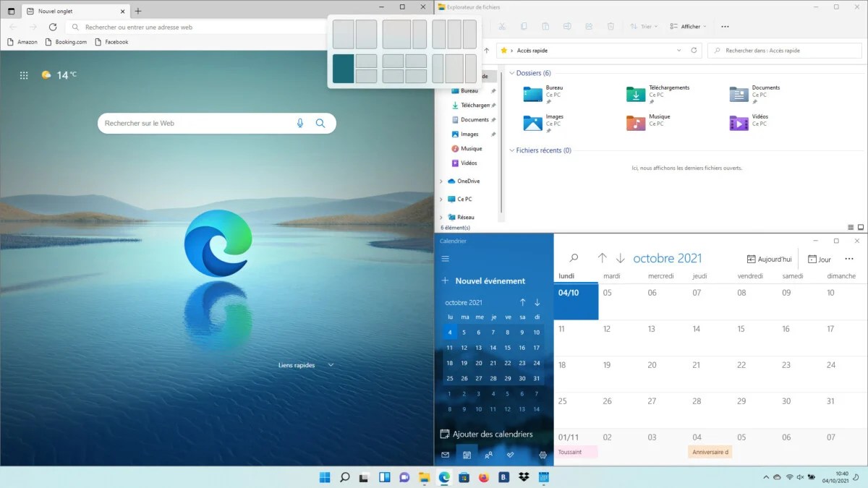Go to next month with Calendar down arrow
The image size is (868, 488).
click(x=620, y=258)
